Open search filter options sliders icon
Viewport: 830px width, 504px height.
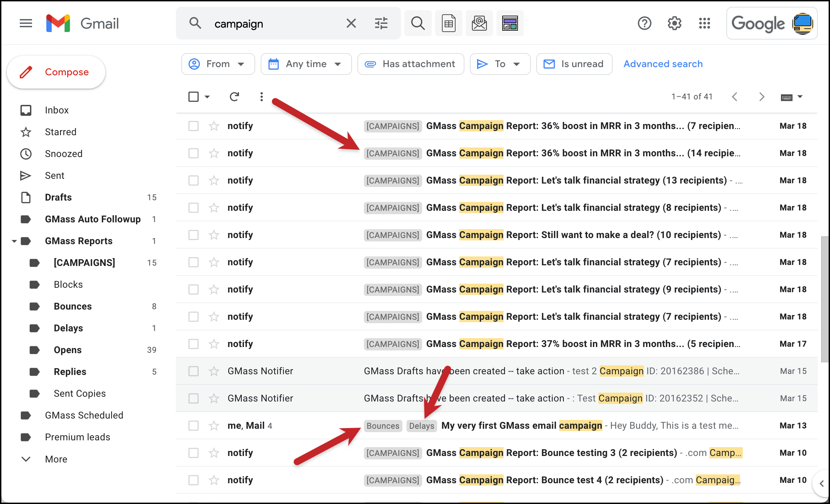coord(381,23)
